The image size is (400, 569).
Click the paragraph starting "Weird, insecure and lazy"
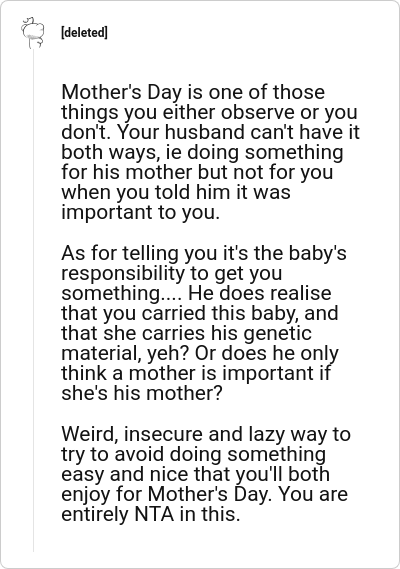pyautogui.click(x=206, y=474)
